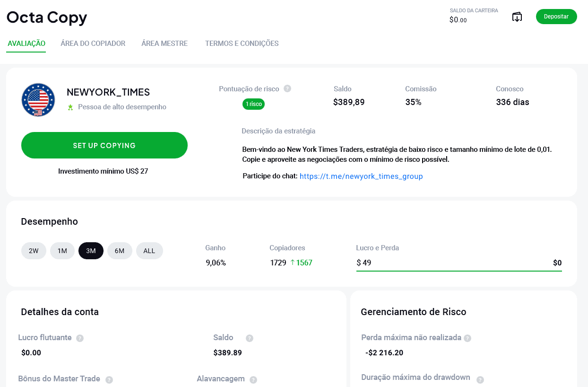This screenshot has width=588, height=387.
Task: Open the risk score help icon
Action: point(288,88)
